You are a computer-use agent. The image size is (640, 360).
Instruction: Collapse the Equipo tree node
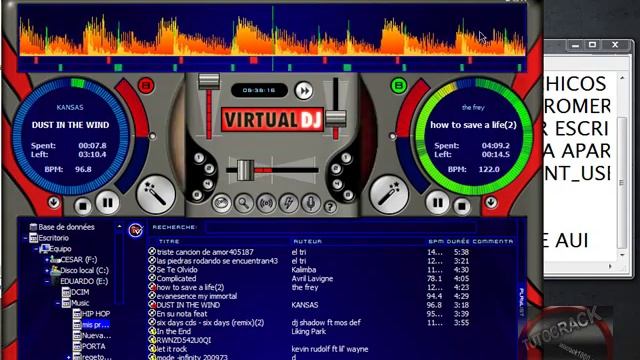[36, 249]
